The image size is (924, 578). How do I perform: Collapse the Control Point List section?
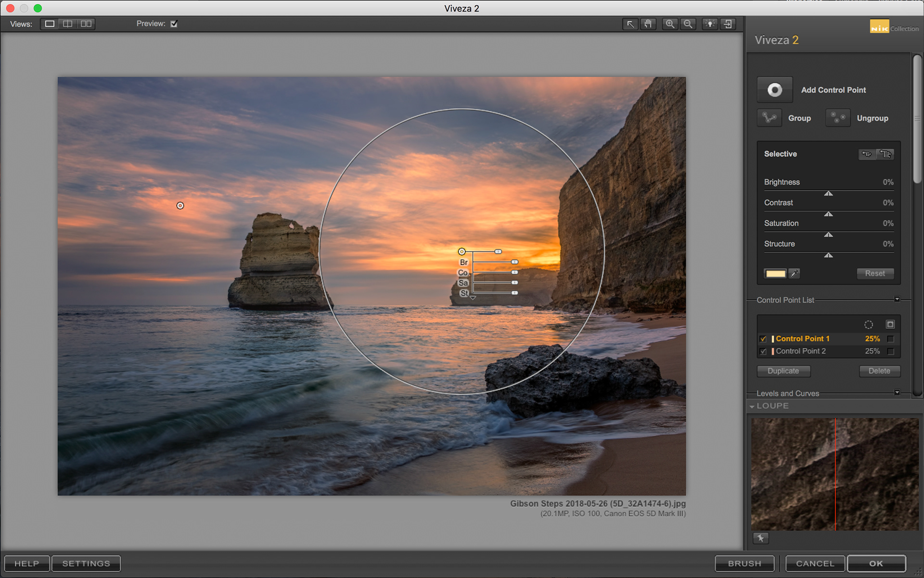897,300
